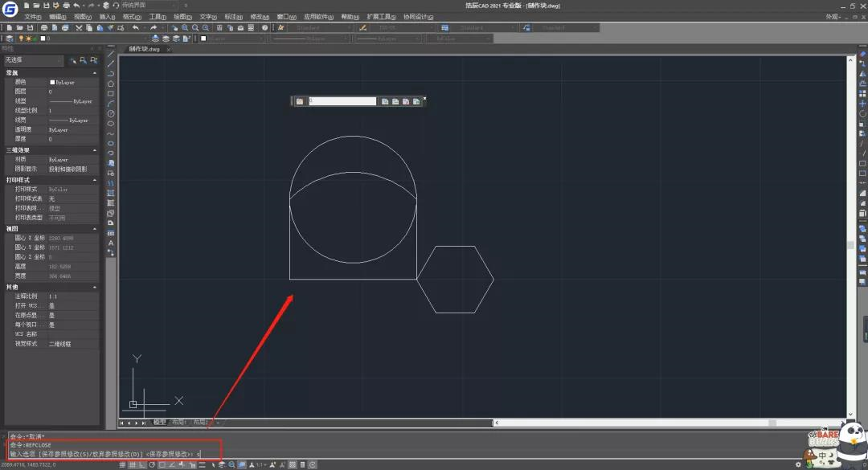868x470 pixels.
Task: Open the Layer Properties manager icon
Action: (9, 38)
